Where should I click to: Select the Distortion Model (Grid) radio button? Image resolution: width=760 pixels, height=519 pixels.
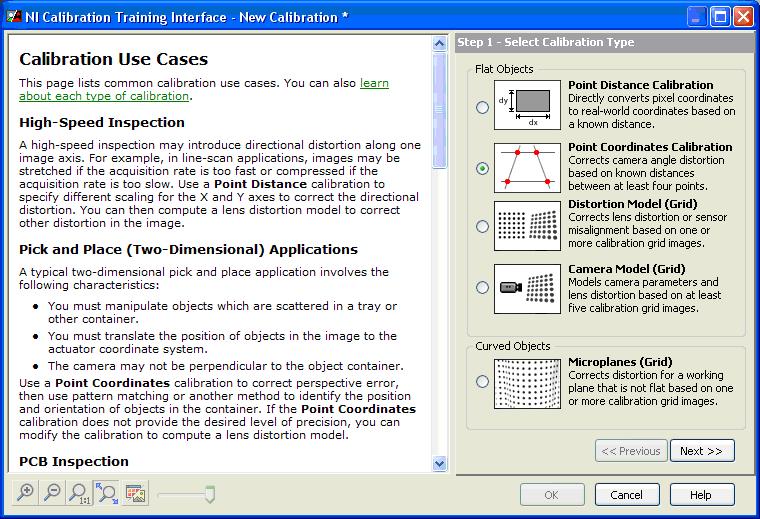click(482, 226)
